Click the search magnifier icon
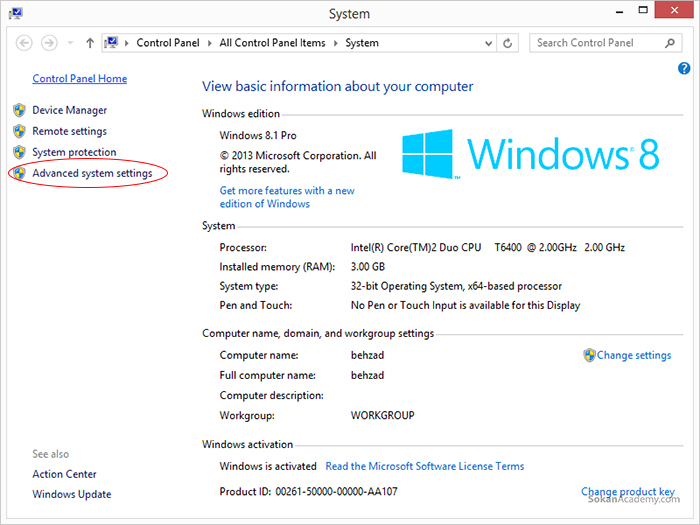Screen dimensions: 700x525 tap(670, 43)
